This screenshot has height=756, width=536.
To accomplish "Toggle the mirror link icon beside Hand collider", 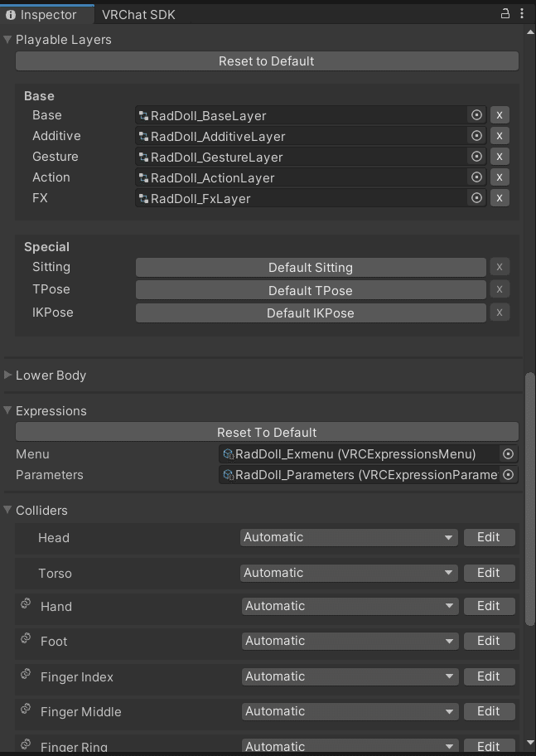I will click(26, 603).
